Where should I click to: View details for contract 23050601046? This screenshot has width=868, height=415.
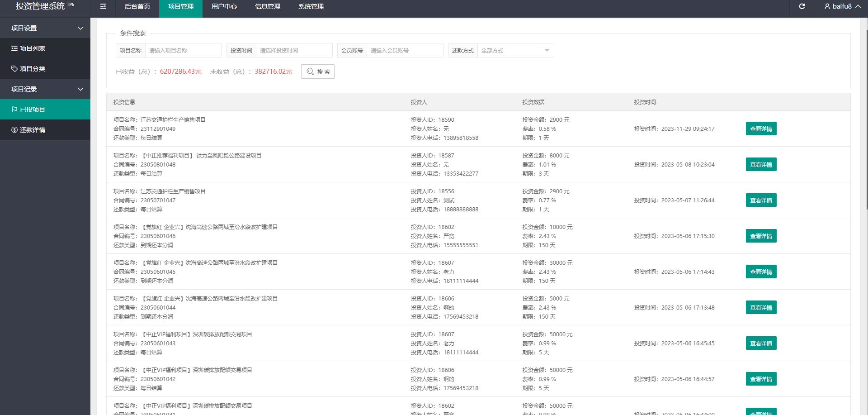tap(761, 236)
